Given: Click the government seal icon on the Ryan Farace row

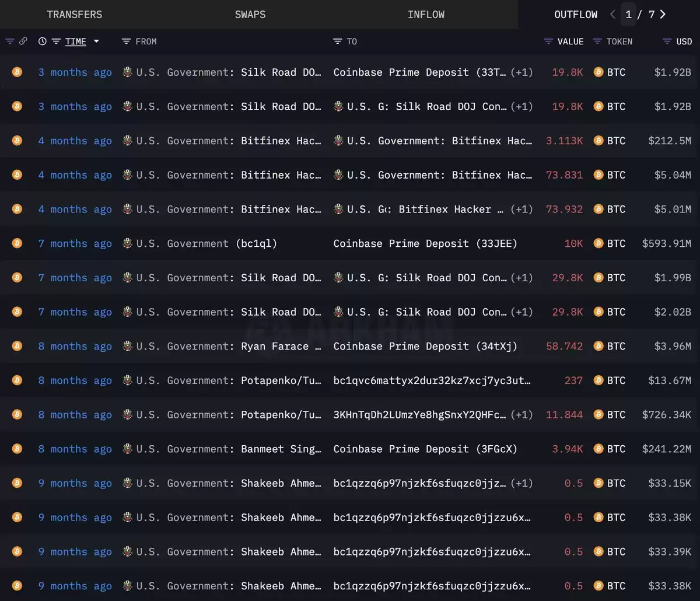Looking at the screenshot, I should [128, 346].
